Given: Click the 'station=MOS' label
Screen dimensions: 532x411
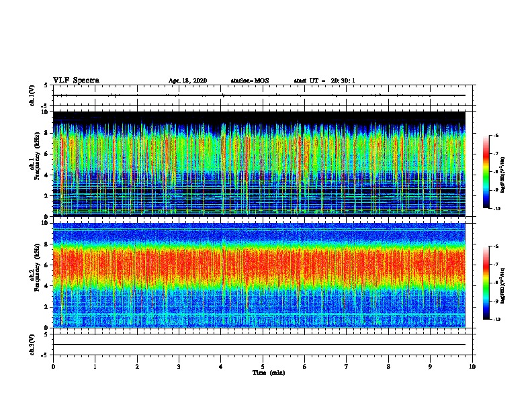Looking at the screenshot, I should [x=250, y=81].
